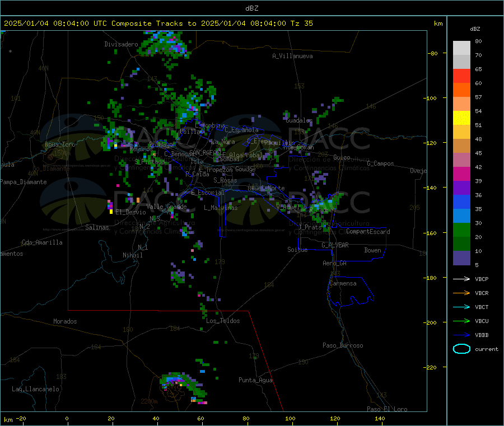Click the white VBCP arrow icon
Image resolution: width=504 pixels, height=426 pixels.
[x=461, y=279]
